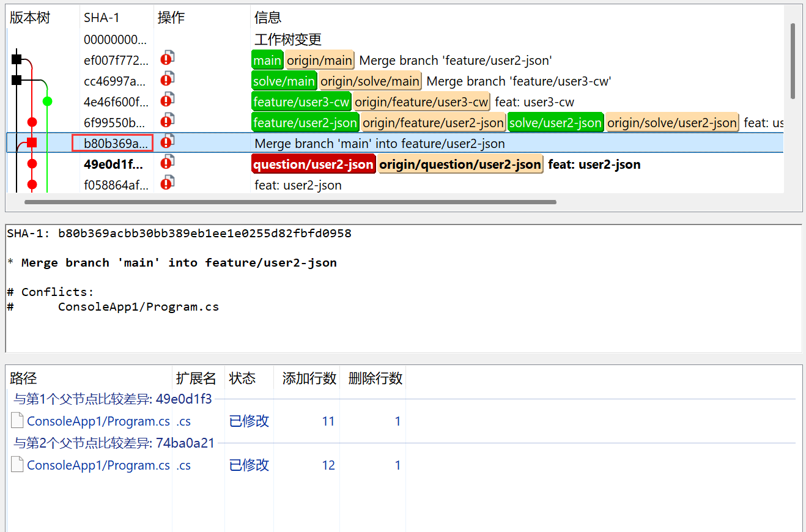
Task: Select the green solve/main branch label
Action: tap(284, 81)
